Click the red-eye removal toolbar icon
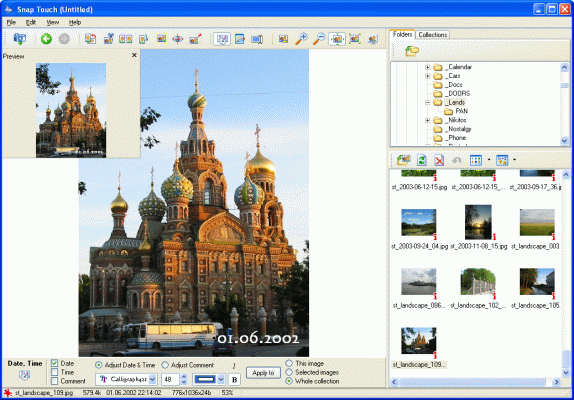This screenshot has width=574, height=400. pyautogui.click(x=178, y=38)
